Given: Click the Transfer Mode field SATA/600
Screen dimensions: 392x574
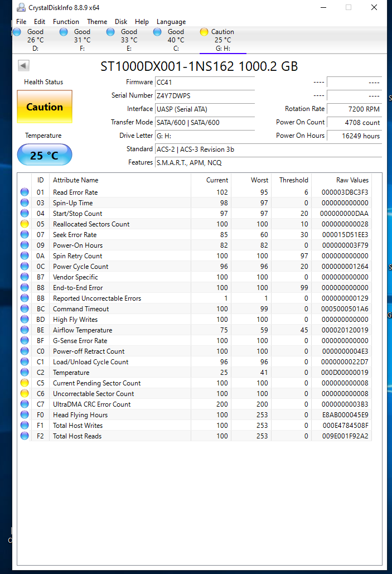Looking at the screenshot, I should 205,123.
